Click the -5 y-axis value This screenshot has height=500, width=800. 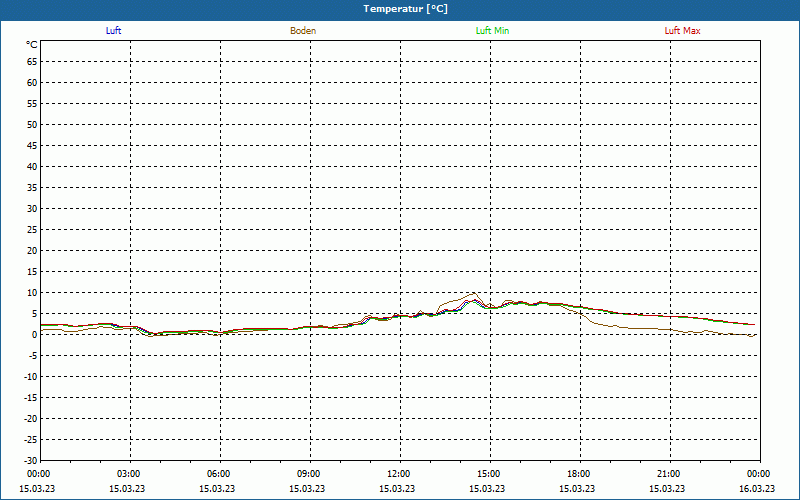click(33, 356)
